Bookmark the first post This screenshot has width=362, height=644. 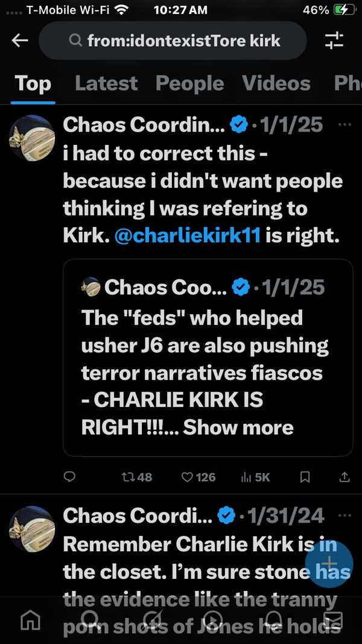point(305,477)
